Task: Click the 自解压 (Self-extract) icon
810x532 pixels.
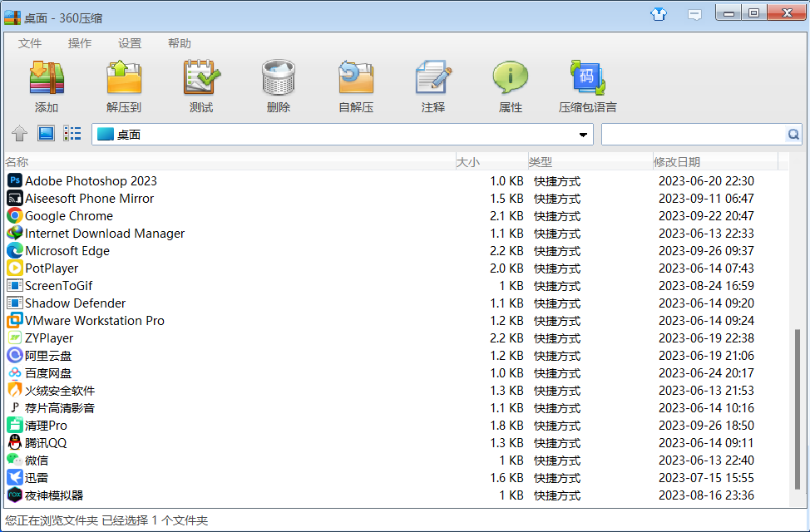Action: (356, 78)
